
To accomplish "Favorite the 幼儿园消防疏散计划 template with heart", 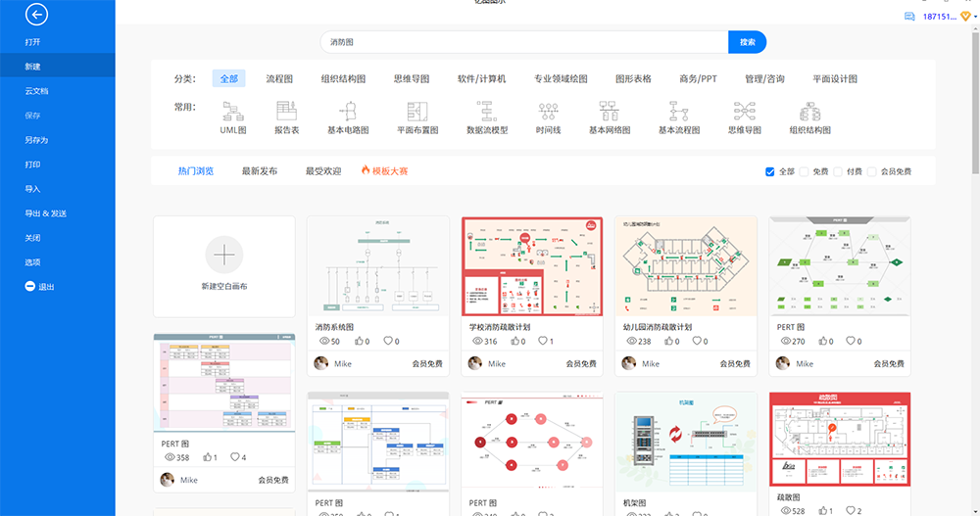I will point(696,341).
